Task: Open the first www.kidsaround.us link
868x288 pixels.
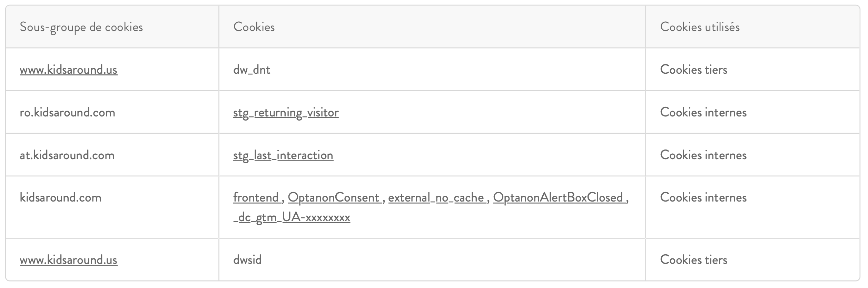Action: tap(68, 70)
